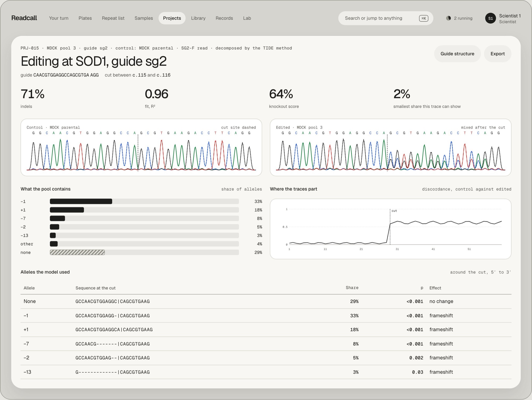Click sequence GCCAACGTGGAGG-|CAGCGTGAAG
The image size is (532, 400).
click(x=113, y=316)
